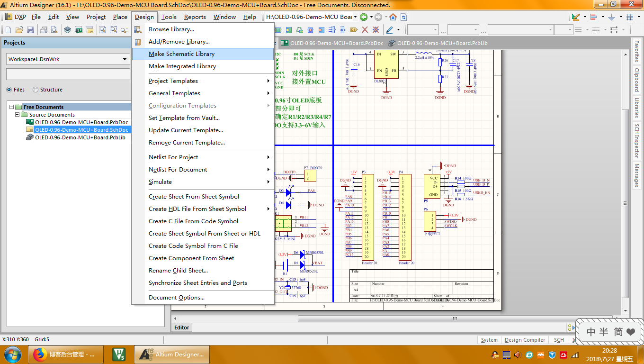Collapse the Free Documents tree node
The height and width of the screenshot is (364, 644).
click(12, 107)
